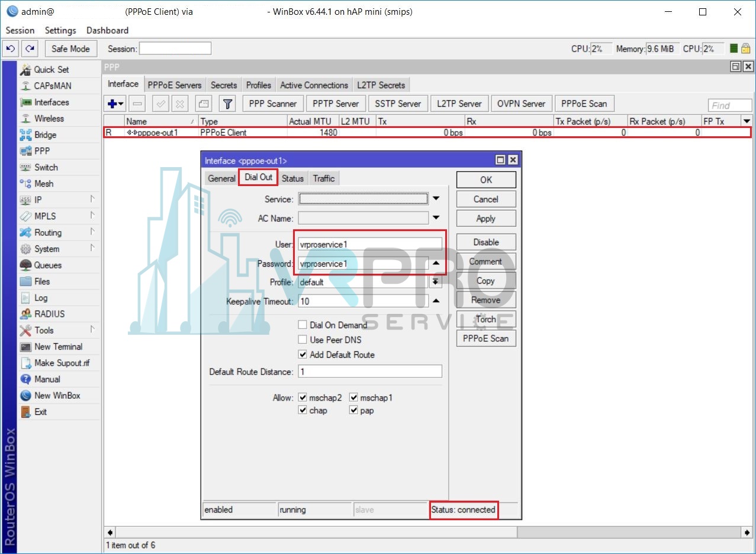Click horizontal scrollbar right arrow
This screenshot has height=554, width=756.
point(747,533)
